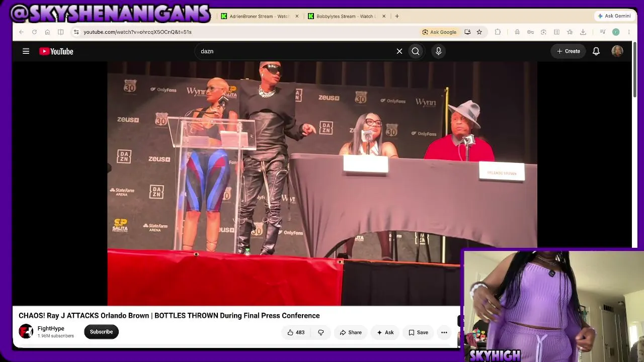Click the page vertical scrollbar

click(635, 70)
